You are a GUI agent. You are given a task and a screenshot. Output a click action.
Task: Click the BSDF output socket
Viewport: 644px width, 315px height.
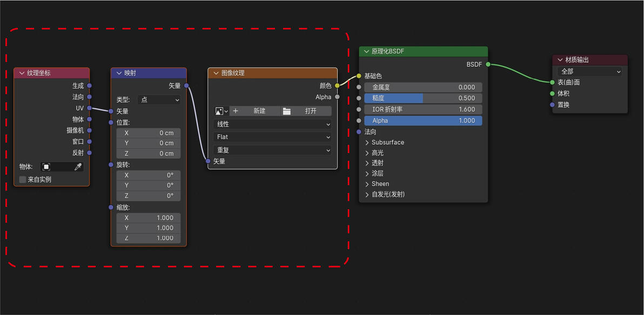(x=488, y=64)
